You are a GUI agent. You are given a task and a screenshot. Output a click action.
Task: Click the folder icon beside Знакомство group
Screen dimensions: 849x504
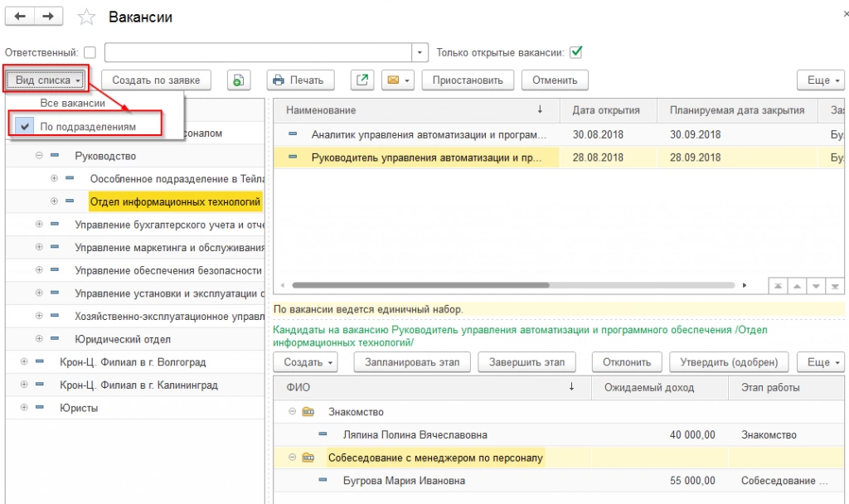308,412
